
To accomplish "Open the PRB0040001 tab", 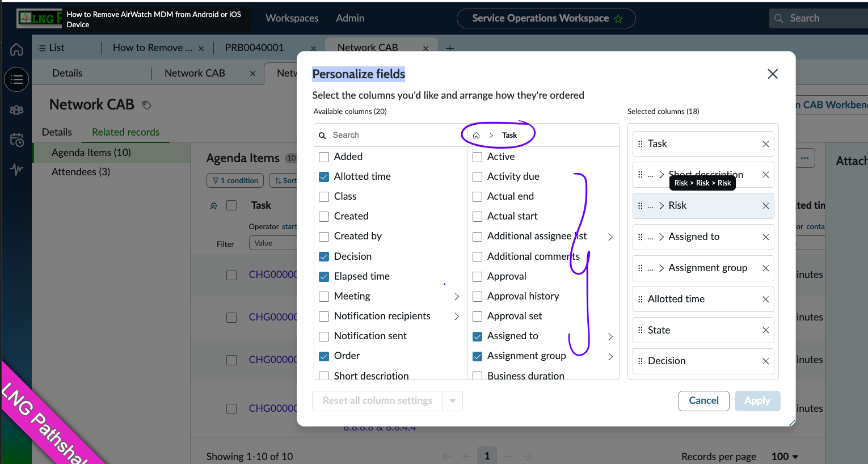I will (254, 48).
